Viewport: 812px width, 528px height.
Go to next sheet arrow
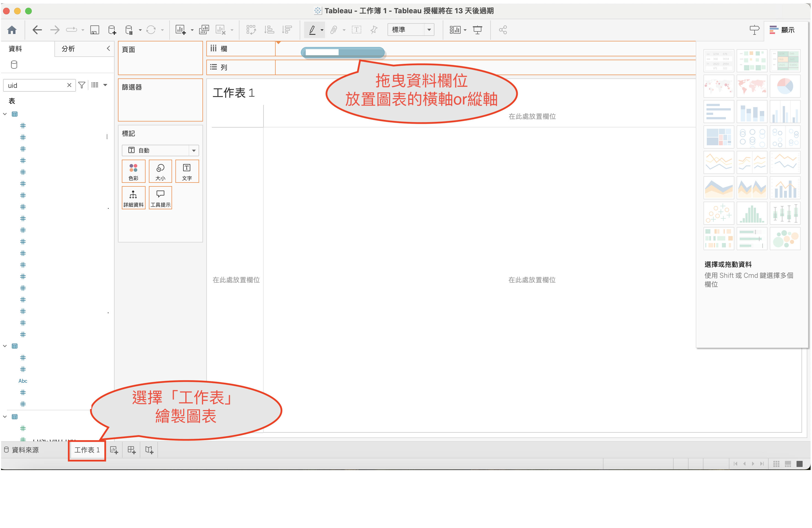pyautogui.click(x=753, y=464)
